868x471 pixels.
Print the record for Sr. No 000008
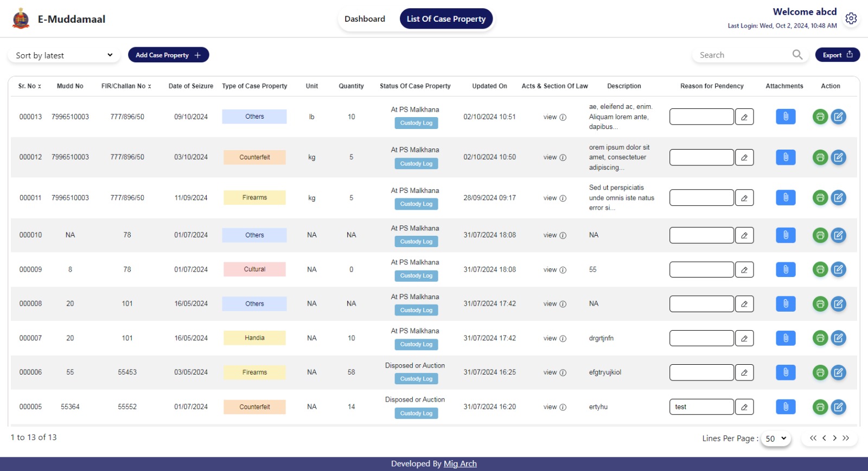820,304
